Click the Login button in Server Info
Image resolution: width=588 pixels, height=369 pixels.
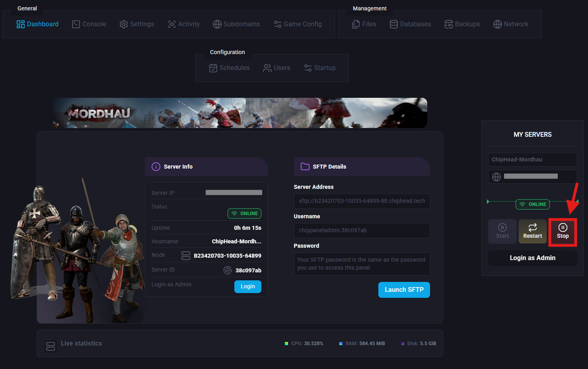coord(248,287)
